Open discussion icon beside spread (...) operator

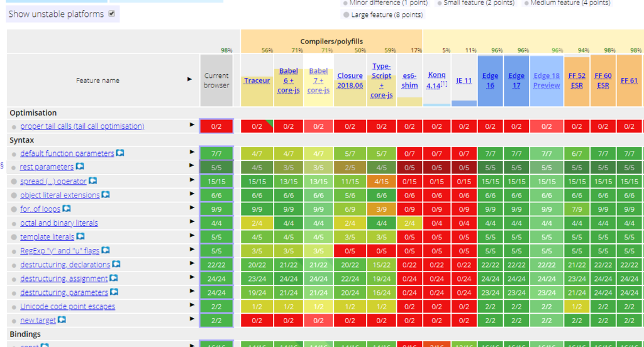pyautogui.click(x=93, y=180)
